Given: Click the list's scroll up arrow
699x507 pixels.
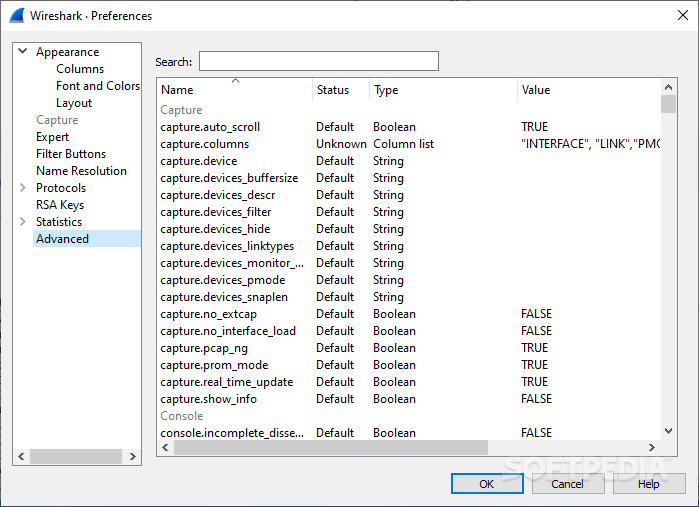Looking at the screenshot, I should (x=668, y=87).
